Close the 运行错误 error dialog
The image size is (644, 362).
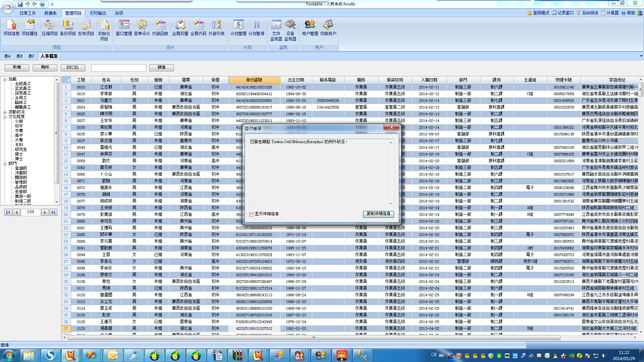tap(391, 127)
